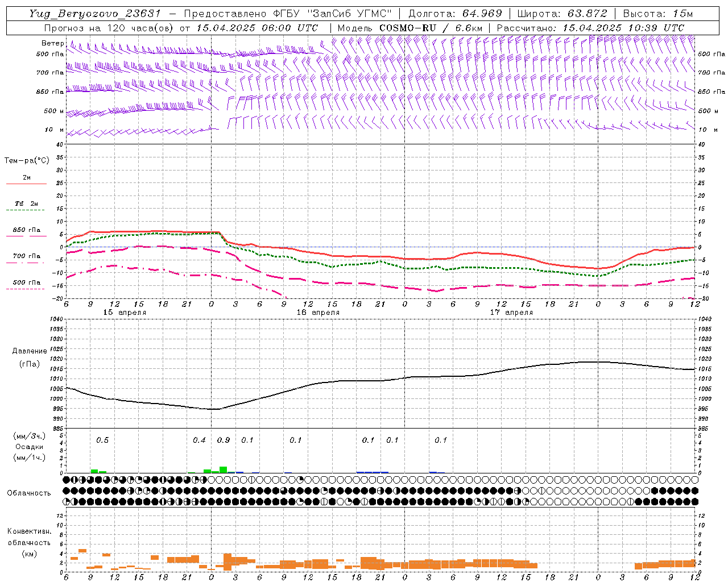Click the Давление pressure panel label
Viewport: 728px width, 582px height.
[x=29, y=351]
